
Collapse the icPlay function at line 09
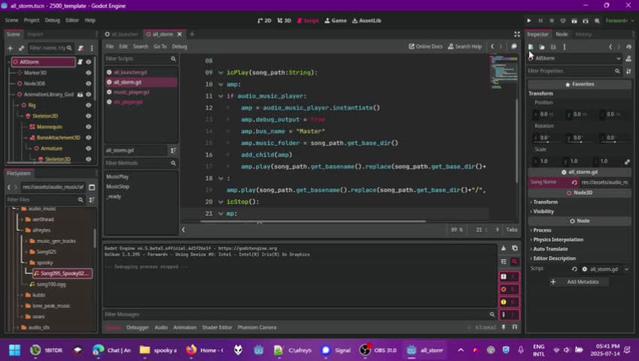[220, 73]
